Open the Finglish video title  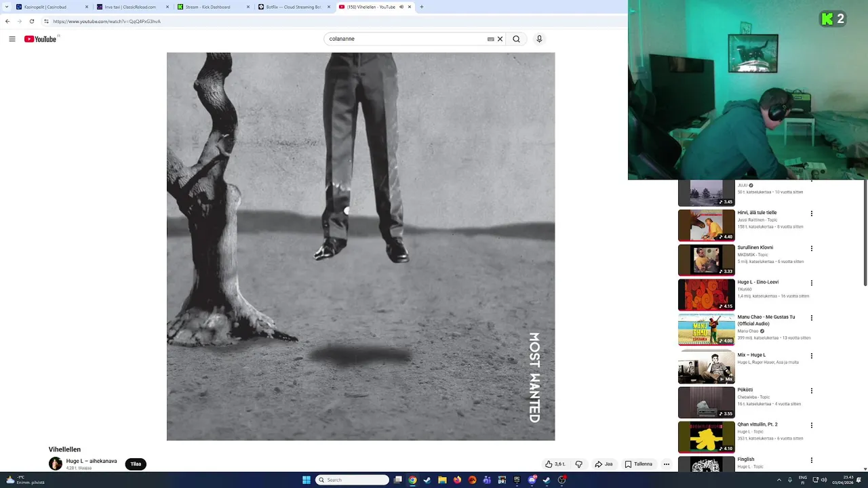tap(746, 460)
